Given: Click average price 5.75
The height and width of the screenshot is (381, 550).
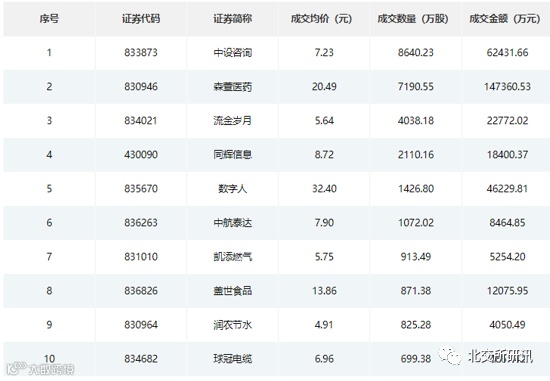Looking at the screenshot, I should pos(324,257).
